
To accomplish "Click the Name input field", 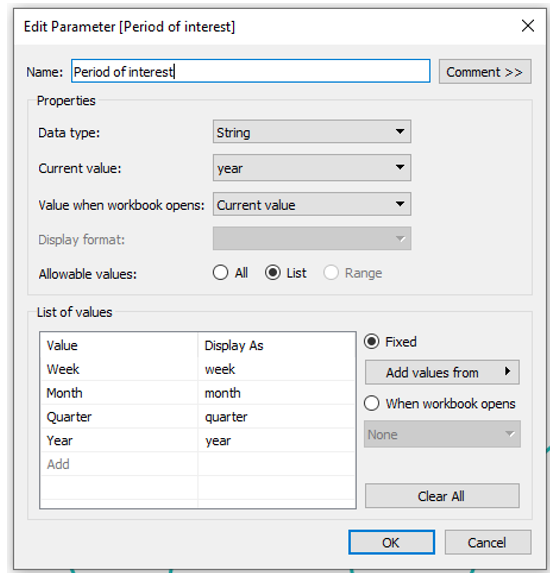I will (250, 71).
